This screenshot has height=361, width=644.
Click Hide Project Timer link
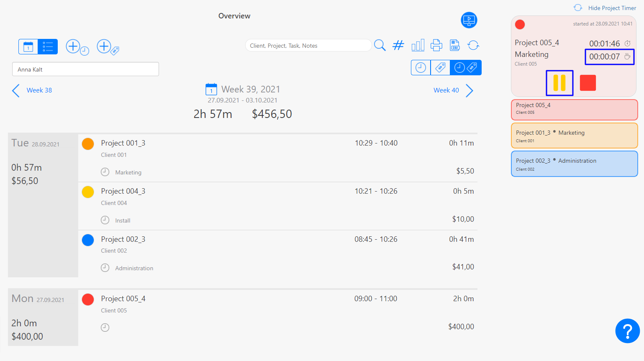tap(612, 8)
